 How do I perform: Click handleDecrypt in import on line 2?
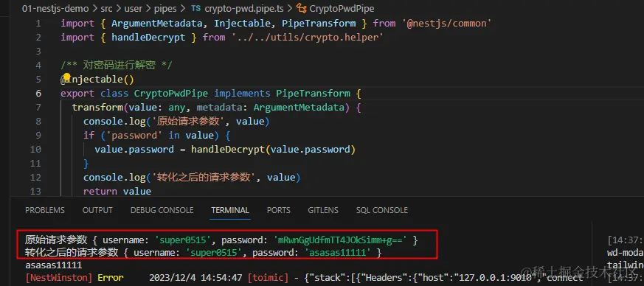tap(148, 38)
